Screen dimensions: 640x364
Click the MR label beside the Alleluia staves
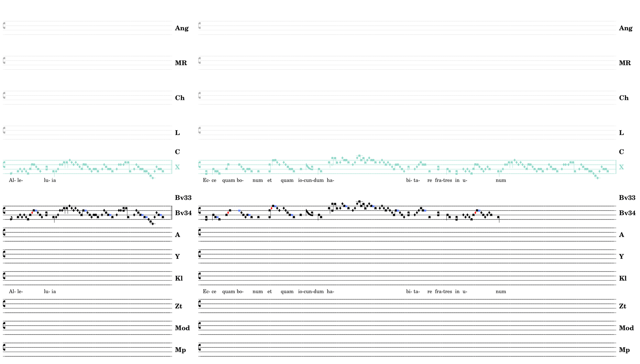coord(181,63)
